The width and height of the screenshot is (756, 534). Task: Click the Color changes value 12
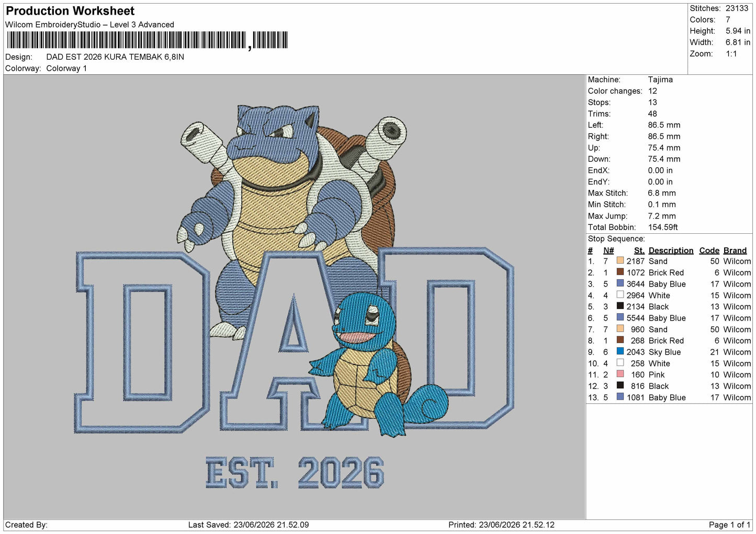pos(652,91)
